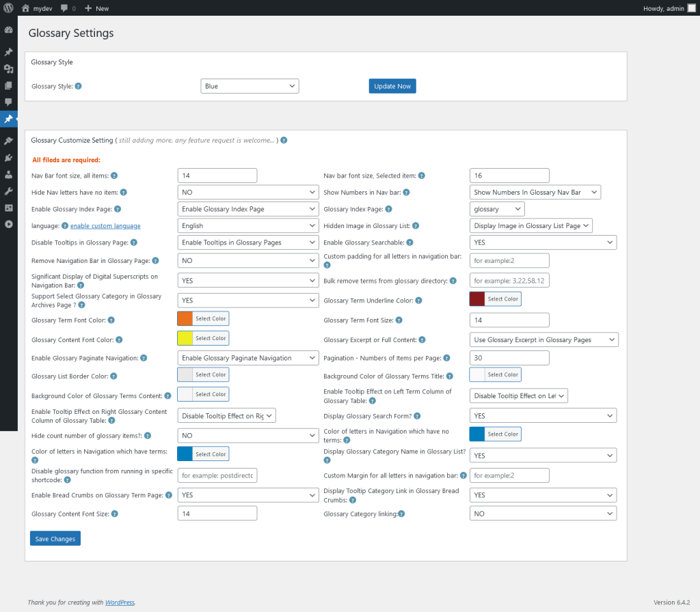Click help icon beside Glossary Style
Viewport: 700px width, 612px height.
click(78, 86)
